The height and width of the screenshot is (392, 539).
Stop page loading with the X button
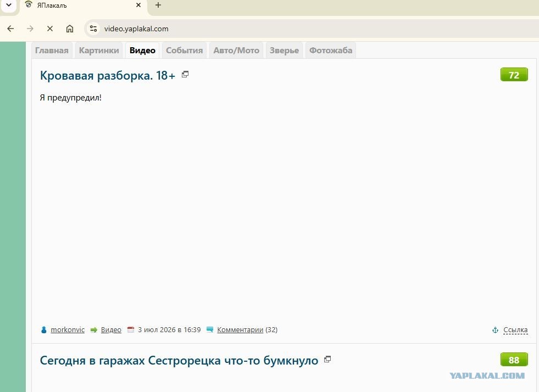(x=50, y=29)
